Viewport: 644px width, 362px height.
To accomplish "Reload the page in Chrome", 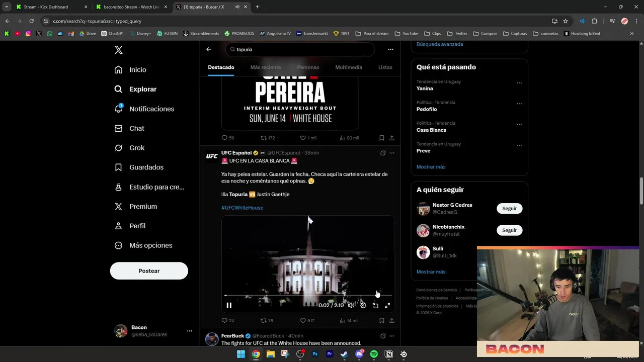I will point(31,21).
